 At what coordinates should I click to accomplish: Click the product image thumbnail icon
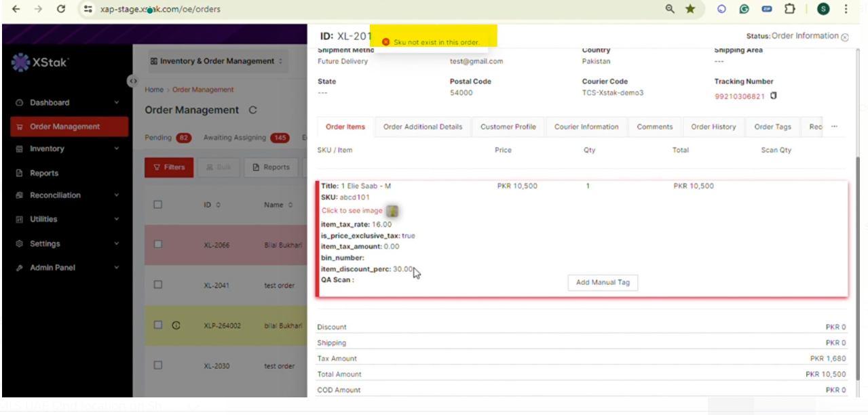coord(392,211)
